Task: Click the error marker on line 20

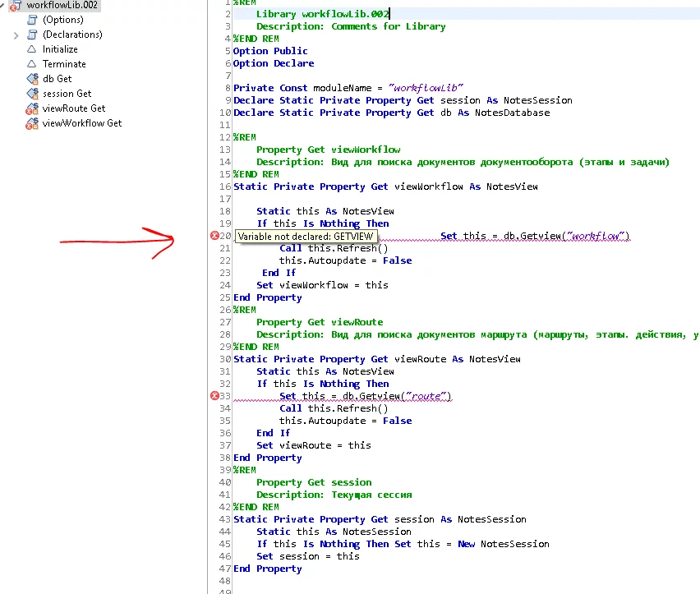Action: 215,236
